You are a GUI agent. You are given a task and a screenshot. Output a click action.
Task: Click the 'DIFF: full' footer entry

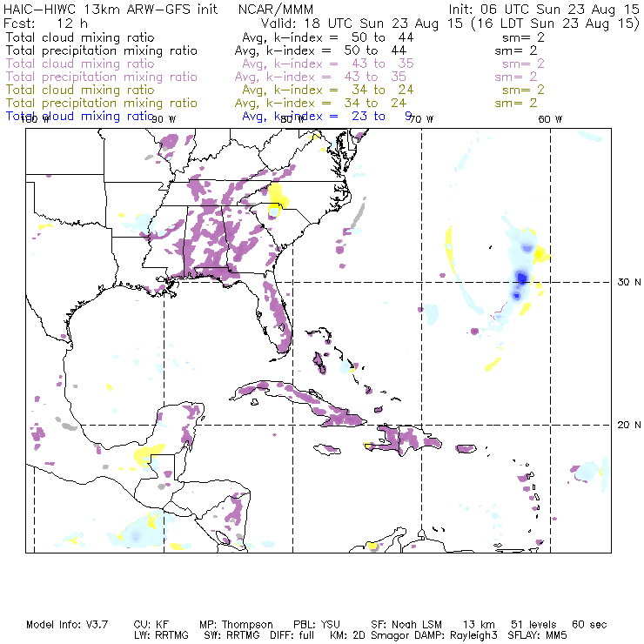click(292, 635)
